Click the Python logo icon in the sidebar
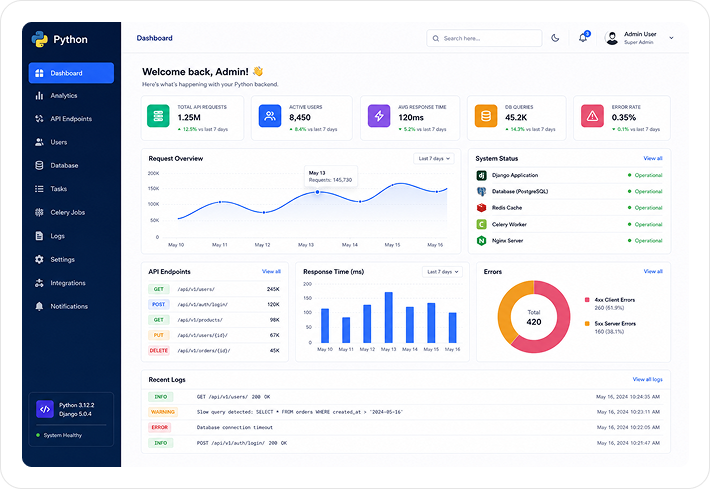The height and width of the screenshot is (489, 710). [40, 39]
